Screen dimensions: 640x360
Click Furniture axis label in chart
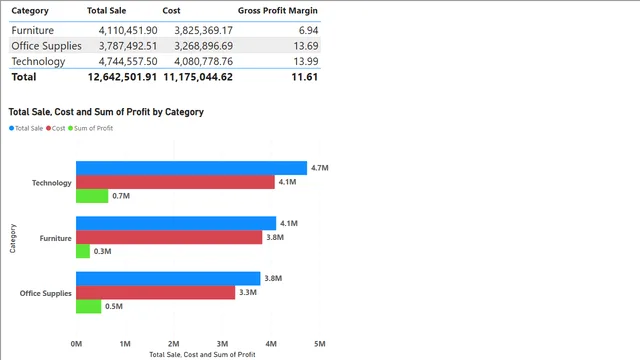[x=56, y=238]
